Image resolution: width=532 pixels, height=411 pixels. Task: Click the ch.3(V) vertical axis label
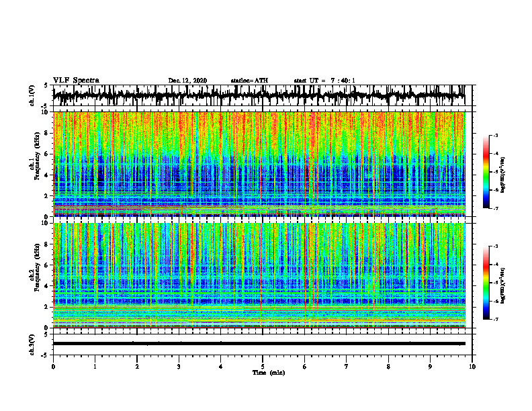pos(32,345)
